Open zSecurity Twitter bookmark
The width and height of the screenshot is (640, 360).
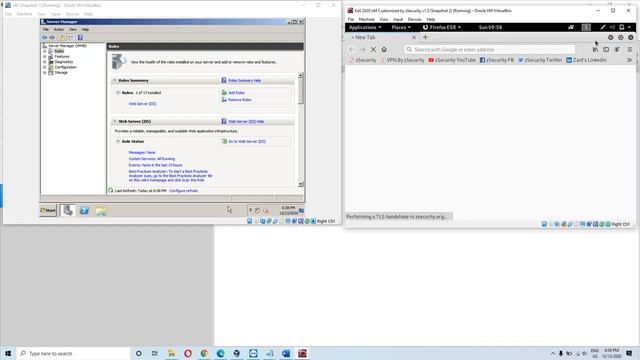540,60
